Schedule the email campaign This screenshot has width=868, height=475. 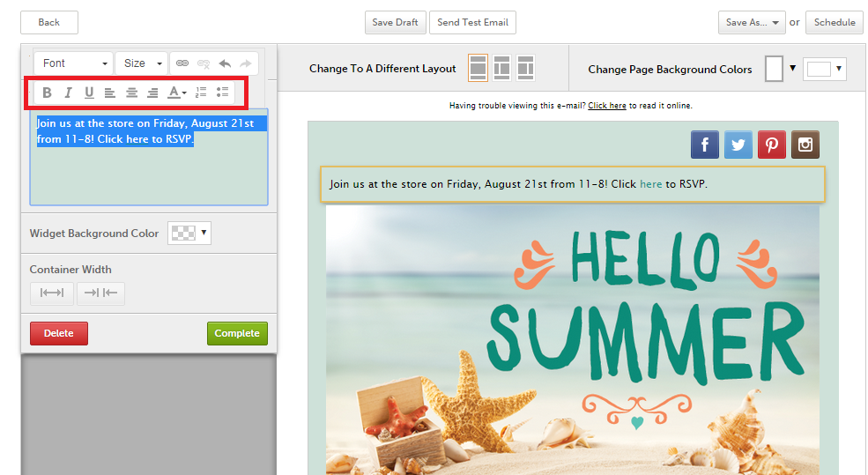835,23
